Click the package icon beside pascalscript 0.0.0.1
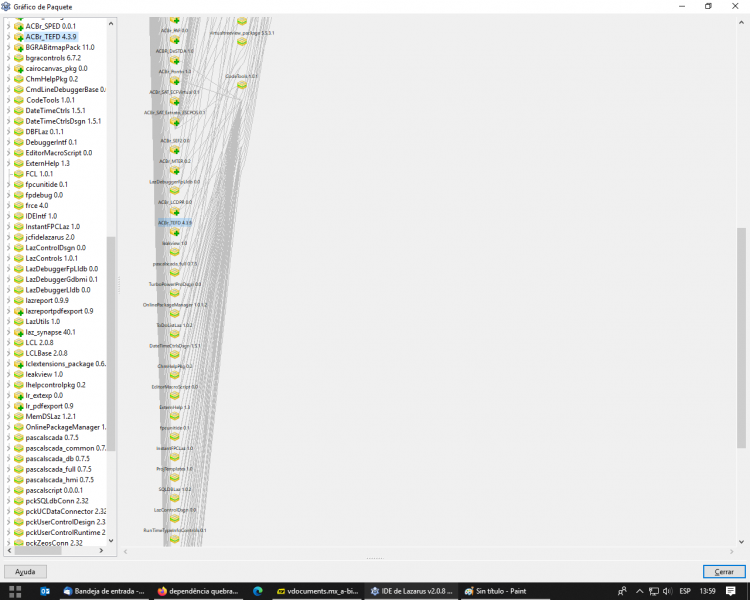The image size is (750, 600). click(x=19, y=490)
